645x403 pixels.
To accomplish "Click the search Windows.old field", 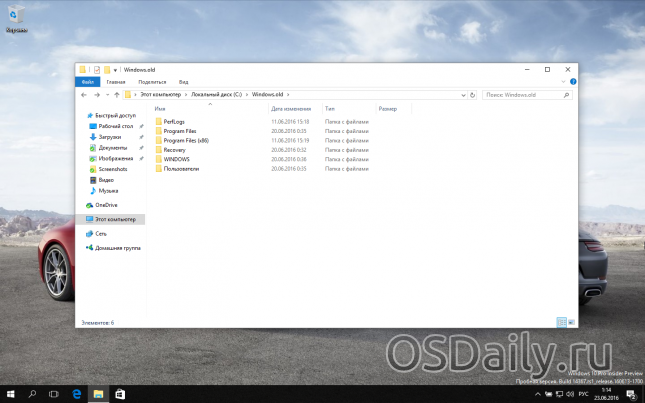I will pos(525,94).
